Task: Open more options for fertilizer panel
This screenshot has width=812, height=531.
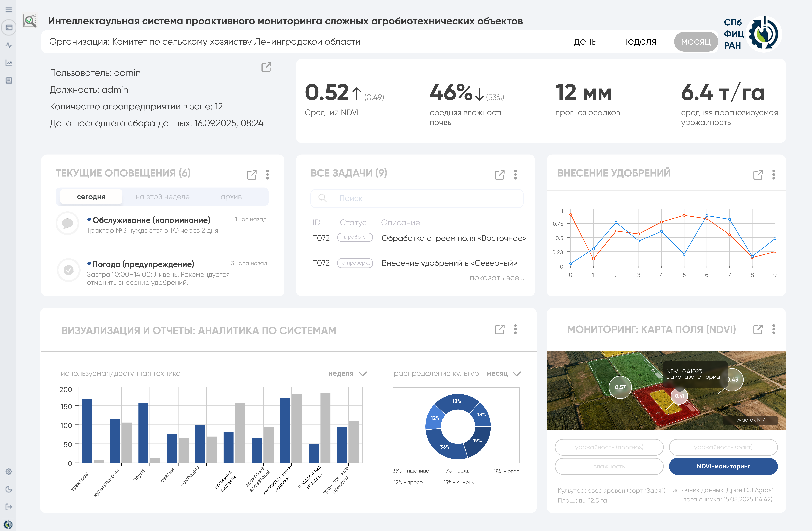Action: (773, 174)
